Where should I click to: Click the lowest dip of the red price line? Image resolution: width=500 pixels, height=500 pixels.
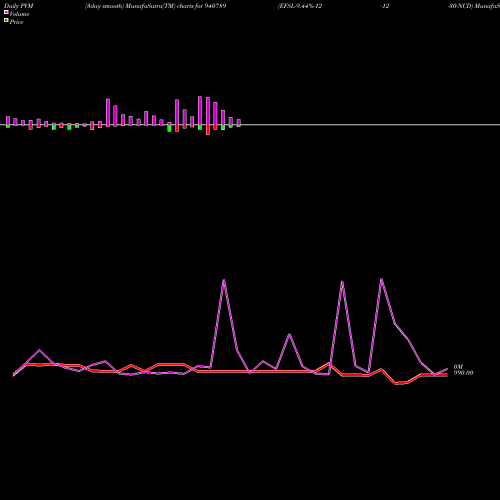point(396,384)
